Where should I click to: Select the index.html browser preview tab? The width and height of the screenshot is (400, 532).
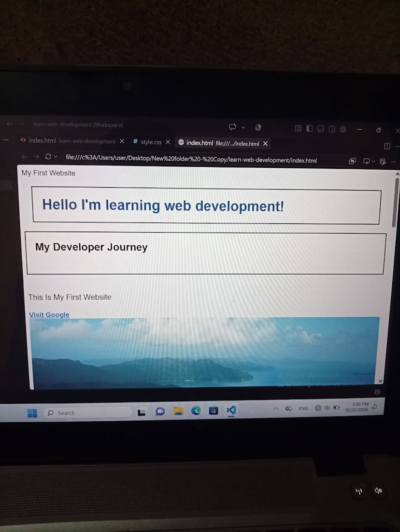219,143
